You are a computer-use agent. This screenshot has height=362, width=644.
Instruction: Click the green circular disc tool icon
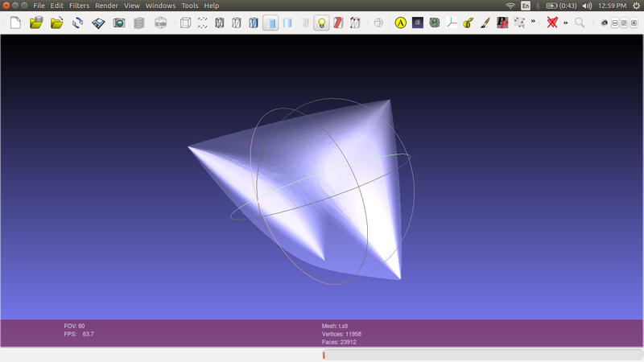435,23
